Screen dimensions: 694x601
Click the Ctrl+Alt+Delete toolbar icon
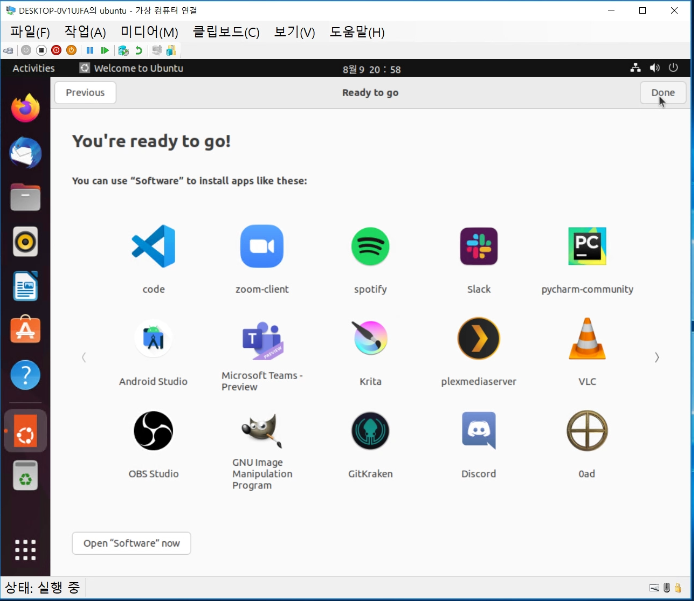(8, 50)
